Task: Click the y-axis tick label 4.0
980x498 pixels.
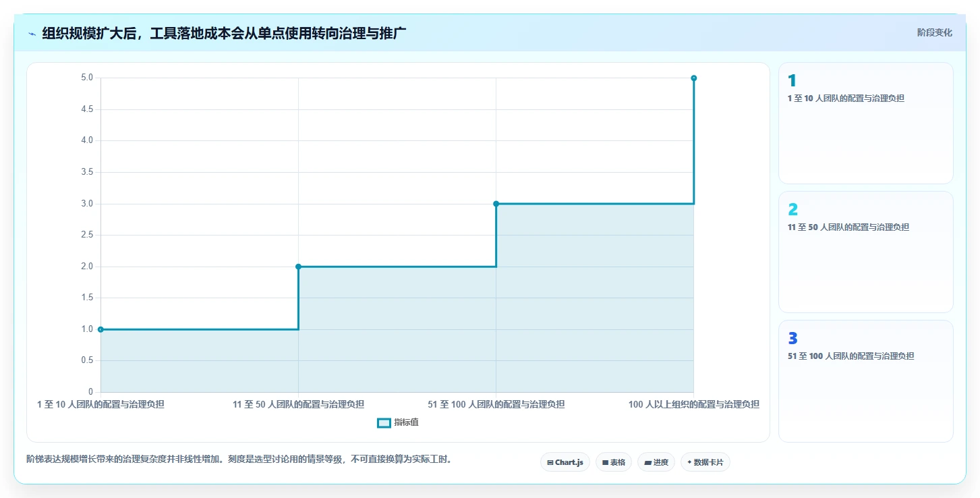Action: tap(87, 140)
